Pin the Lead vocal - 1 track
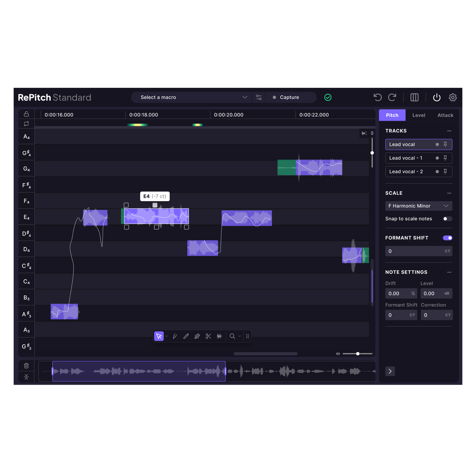Screen dimensions: 476x476 [x=445, y=158]
